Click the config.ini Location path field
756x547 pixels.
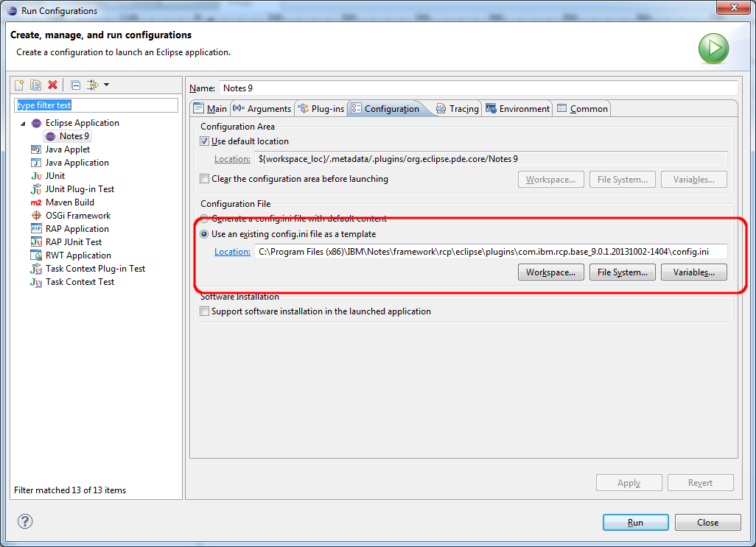pos(490,252)
